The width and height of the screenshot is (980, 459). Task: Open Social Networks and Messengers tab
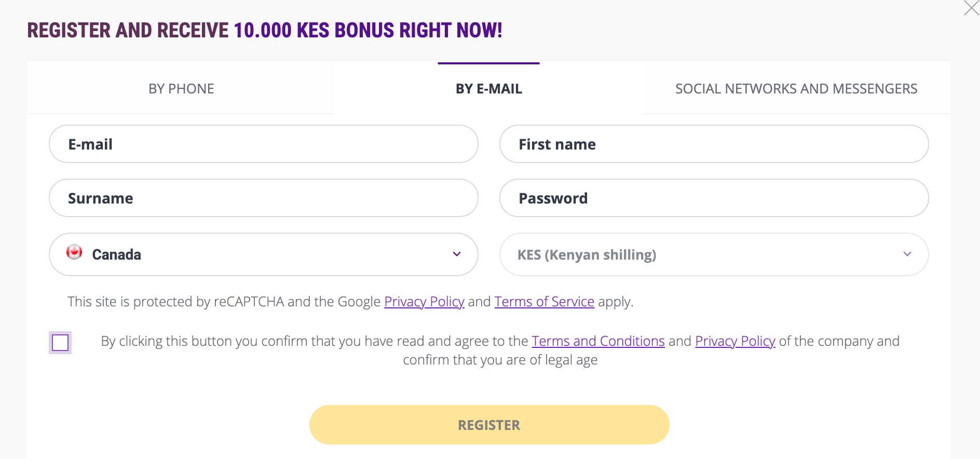tap(796, 88)
